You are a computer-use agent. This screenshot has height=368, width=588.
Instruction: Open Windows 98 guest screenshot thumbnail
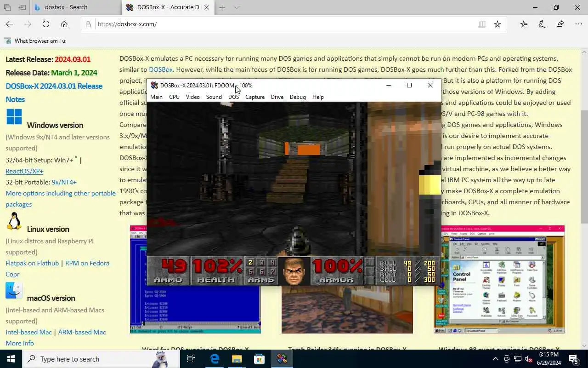[499, 279]
